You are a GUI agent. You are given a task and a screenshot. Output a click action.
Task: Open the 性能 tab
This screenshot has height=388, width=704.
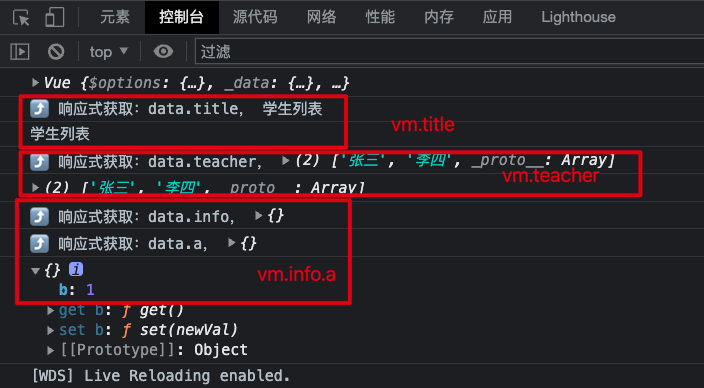coord(380,17)
